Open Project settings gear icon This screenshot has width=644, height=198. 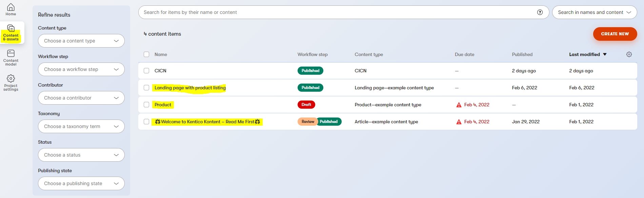tap(11, 78)
